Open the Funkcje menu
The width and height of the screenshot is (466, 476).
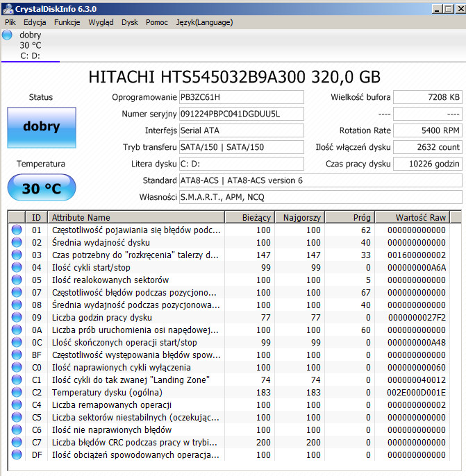[x=67, y=22]
